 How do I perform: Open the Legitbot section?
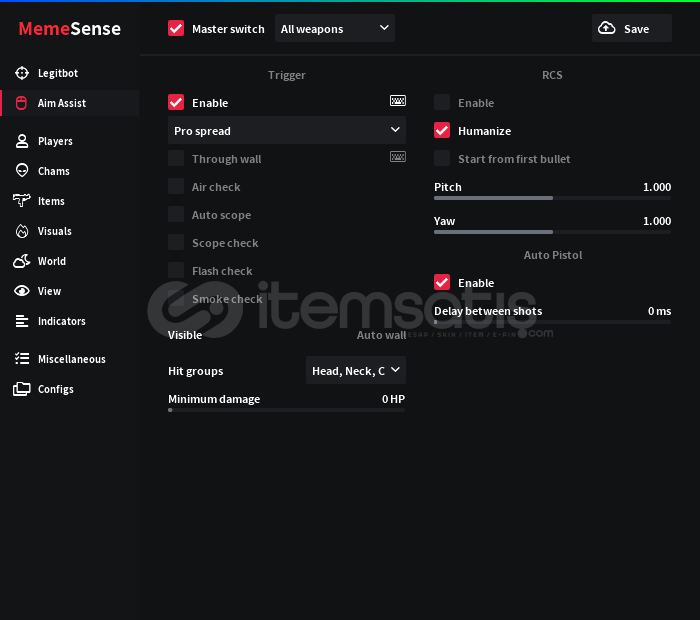(x=70, y=73)
